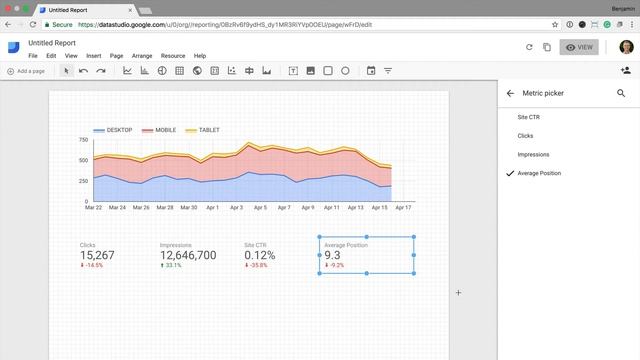Reload the browser page
This screenshot has height=360, width=640.
point(33,24)
